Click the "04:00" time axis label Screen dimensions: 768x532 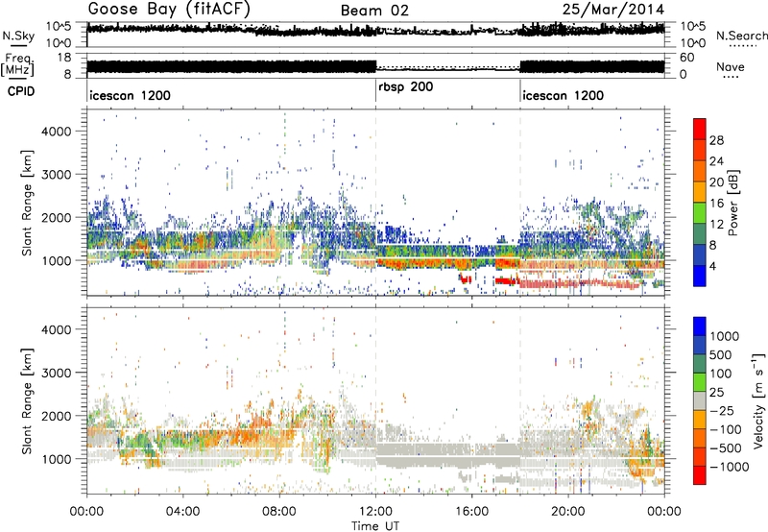click(182, 511)
